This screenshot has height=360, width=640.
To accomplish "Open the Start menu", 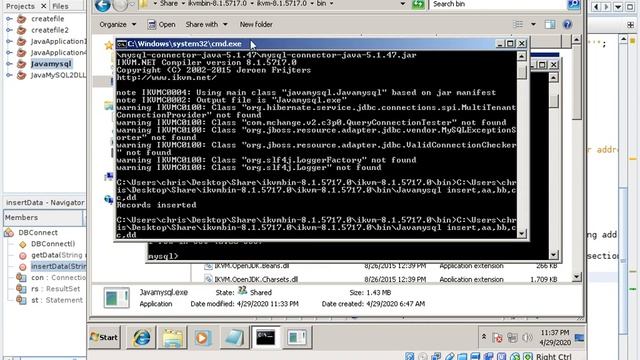I will click(104, 338).
